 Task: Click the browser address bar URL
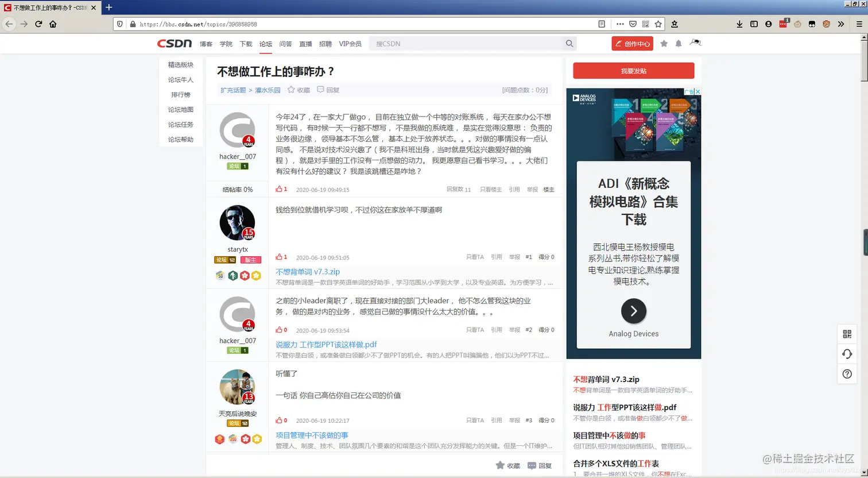pyautogui.click(x=199, y=24)
